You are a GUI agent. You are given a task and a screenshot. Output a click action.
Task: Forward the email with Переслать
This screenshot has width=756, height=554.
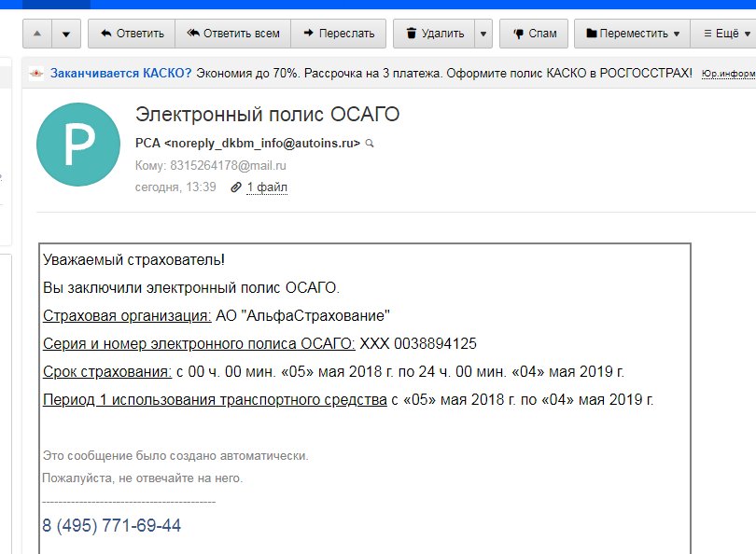[339, 34]
